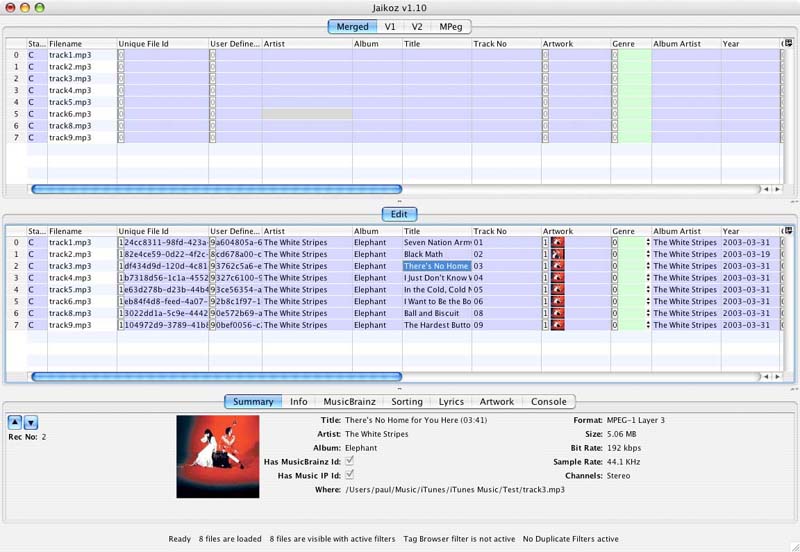Select the highlighted title cell There's No Home

437,266
